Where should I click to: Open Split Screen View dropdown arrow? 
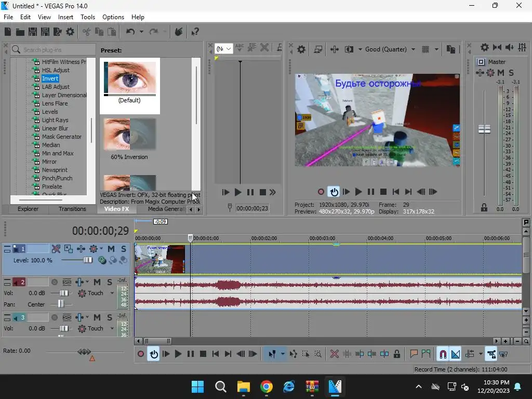coord(360,49)
